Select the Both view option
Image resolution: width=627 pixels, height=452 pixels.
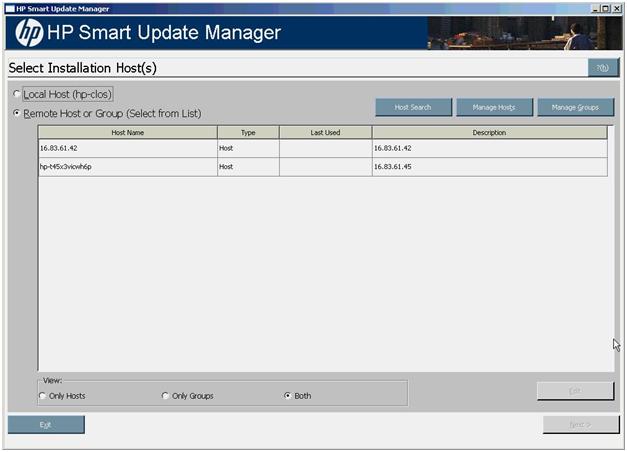[288, 396]
